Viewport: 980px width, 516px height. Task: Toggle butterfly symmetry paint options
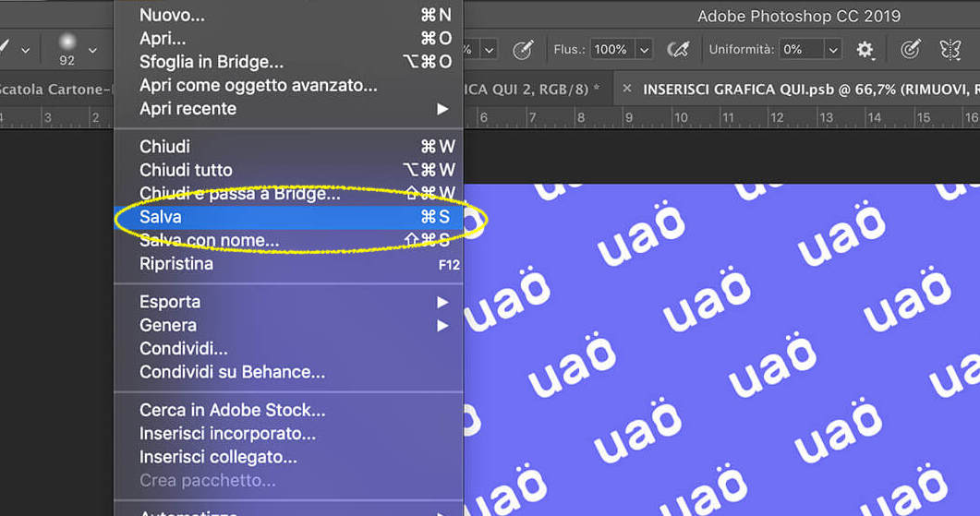pyautogui.click(x=950, y=50)
